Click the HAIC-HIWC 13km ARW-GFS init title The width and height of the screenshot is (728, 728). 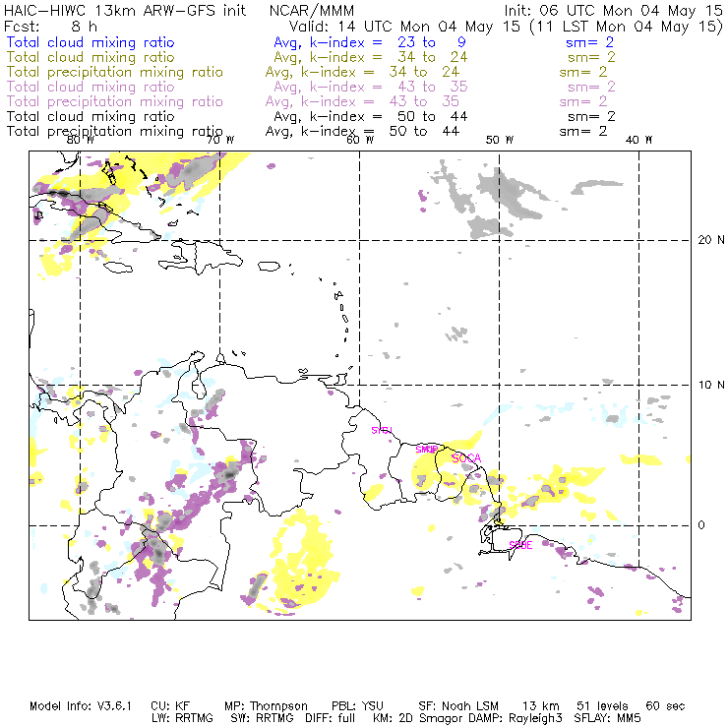[125, 11]
